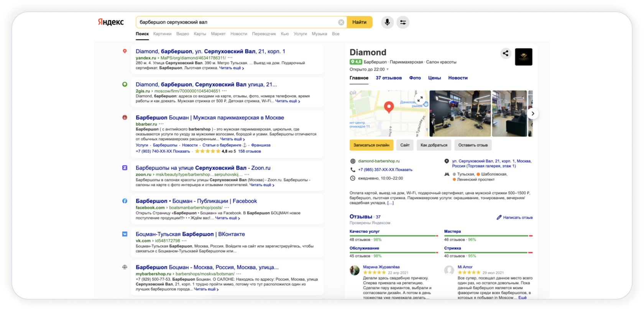Viewport: 644px width, 311px height.
Task: Open the Маркет search tab
Action: [218, 34]
